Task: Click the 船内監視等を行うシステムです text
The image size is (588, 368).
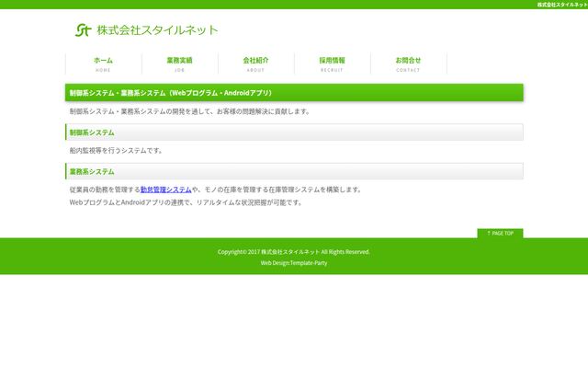Action: (x=116, y=151)
